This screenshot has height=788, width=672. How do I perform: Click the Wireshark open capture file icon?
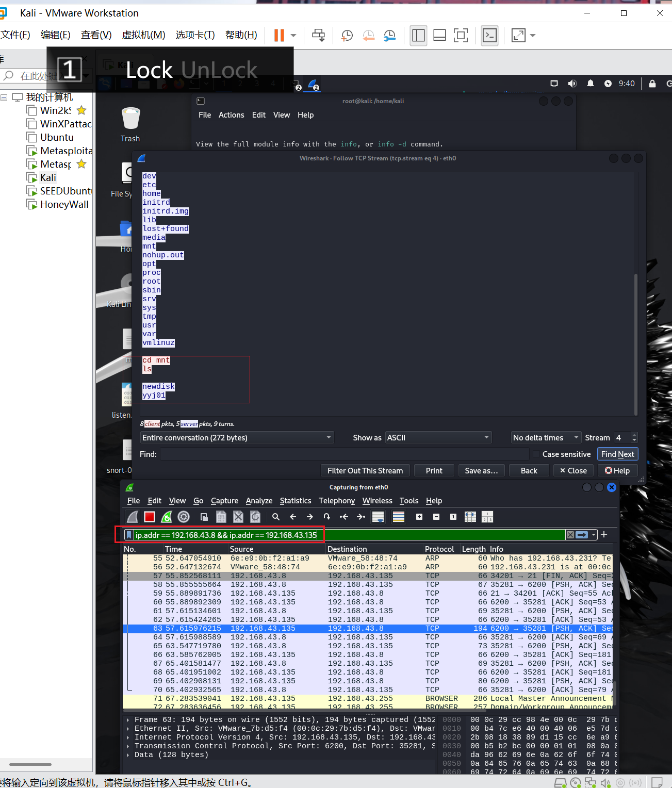point(204,517)
